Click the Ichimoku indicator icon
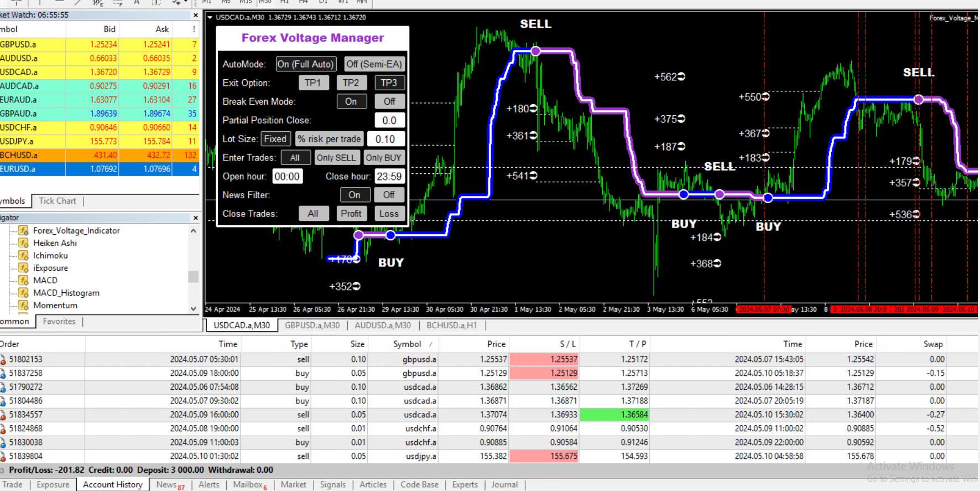This screenshot has height=491, width=980. coord(23,255)
